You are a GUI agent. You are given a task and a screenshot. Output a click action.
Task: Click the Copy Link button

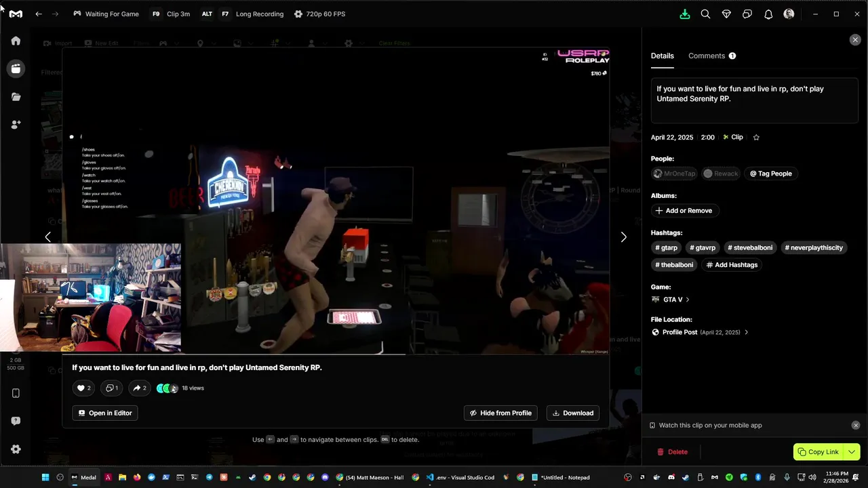pos(818,452)
